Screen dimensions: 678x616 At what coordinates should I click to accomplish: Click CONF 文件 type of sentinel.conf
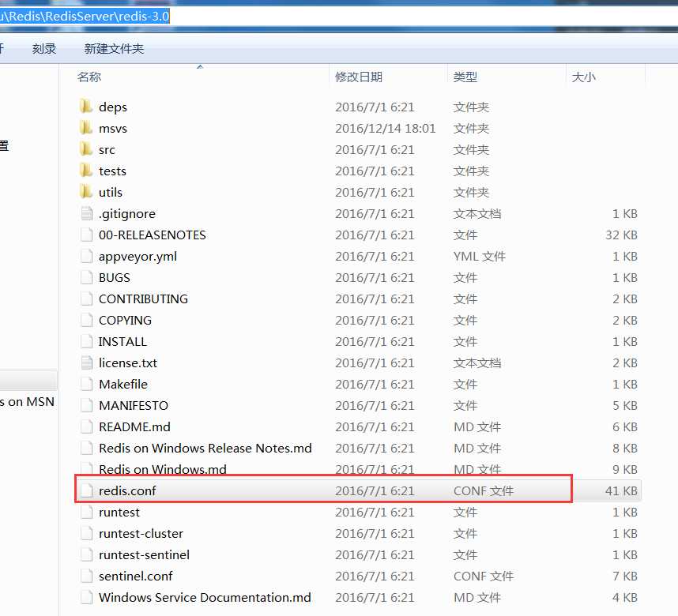pyautogui.click(x=484, y=576)
